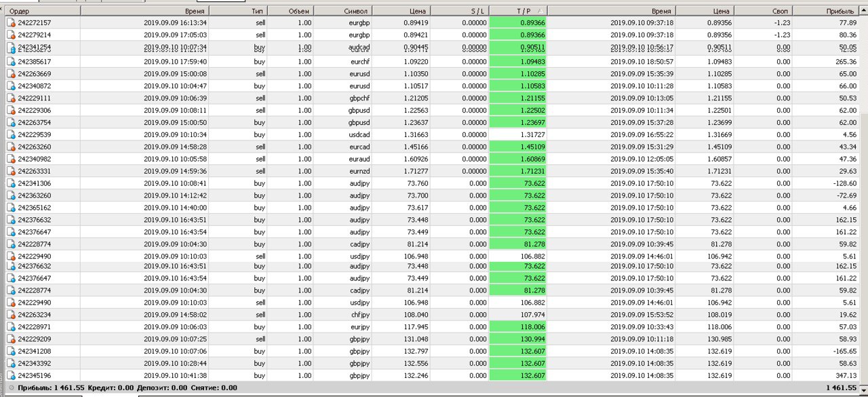Viewport: 868px width, 397px height.
Task: Click the Своп column header
Action: tap(763, 11)
